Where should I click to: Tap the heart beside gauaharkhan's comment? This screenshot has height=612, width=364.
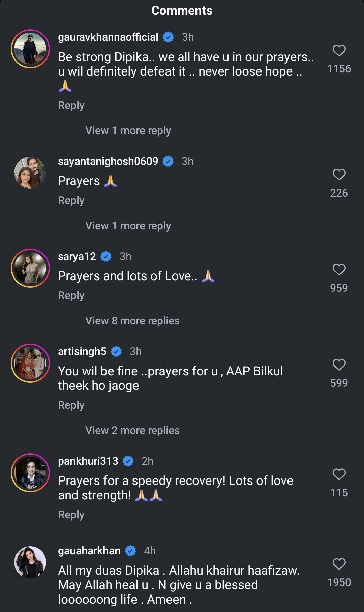[x=339, y=564]
